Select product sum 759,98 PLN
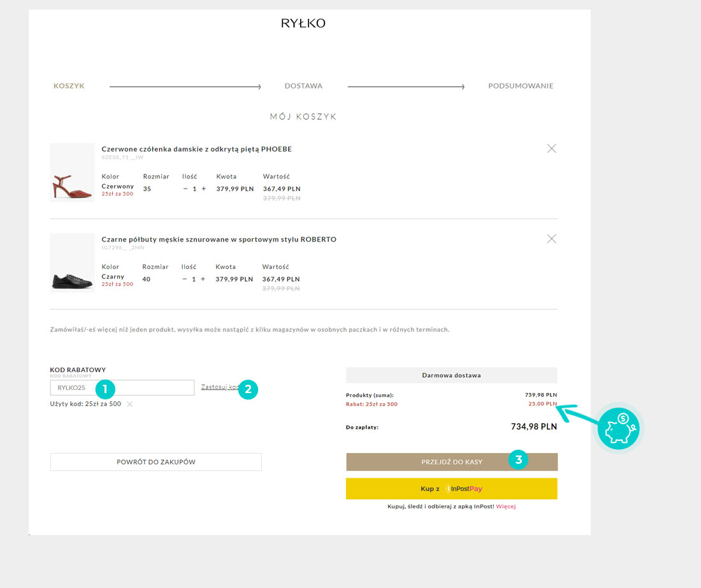The image size is (701, 588). pyautogui.click(x=541, y=395)
